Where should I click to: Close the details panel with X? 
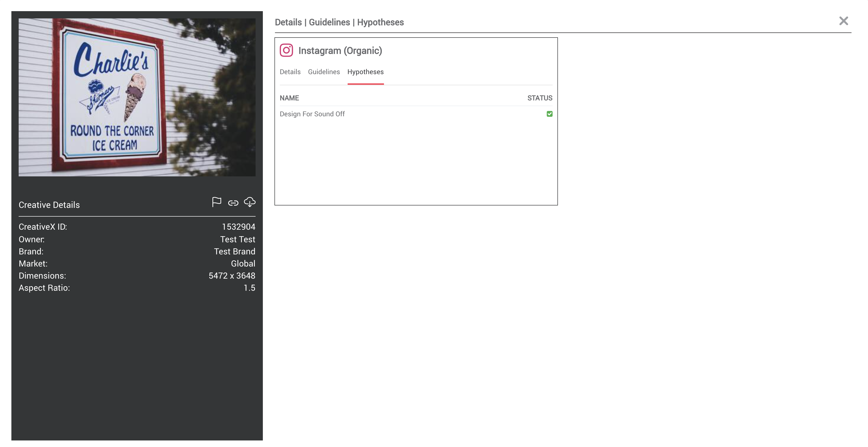point(844,21)
